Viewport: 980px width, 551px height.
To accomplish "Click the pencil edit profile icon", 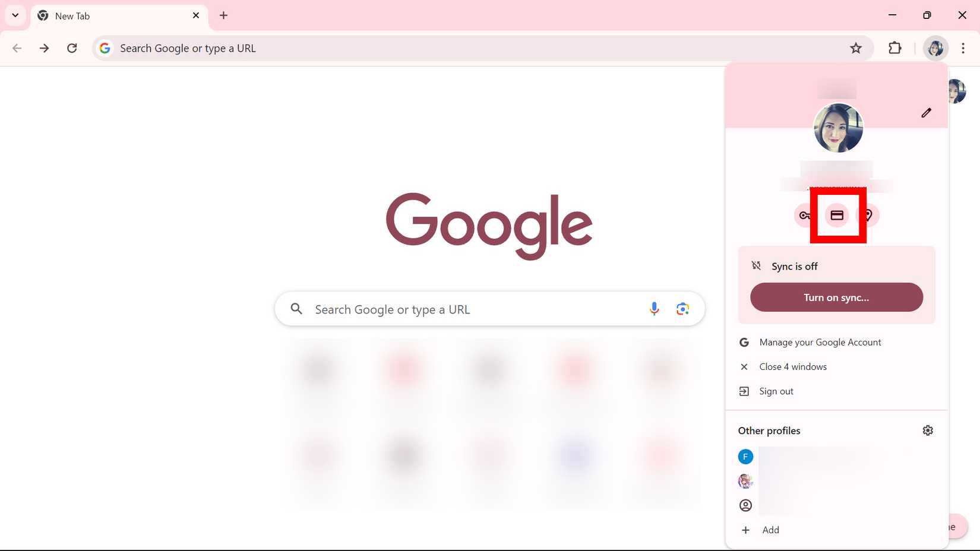I will point(926,113).
